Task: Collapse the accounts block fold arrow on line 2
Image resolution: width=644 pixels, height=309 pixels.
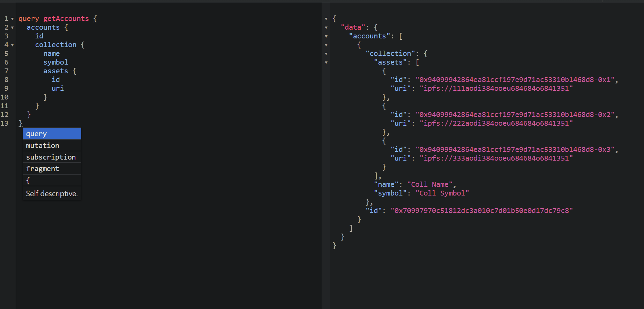Action: pos(12,28)
